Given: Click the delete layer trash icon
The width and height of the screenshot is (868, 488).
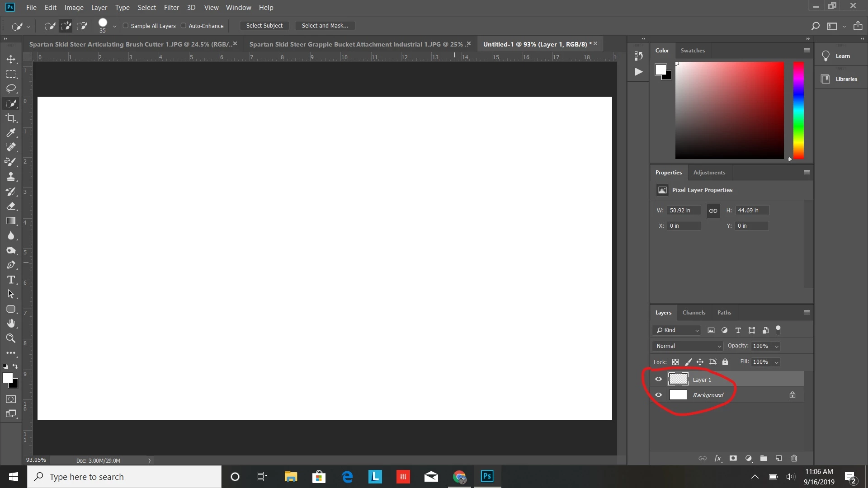Looking at the screenshot, I should point(794,458).
